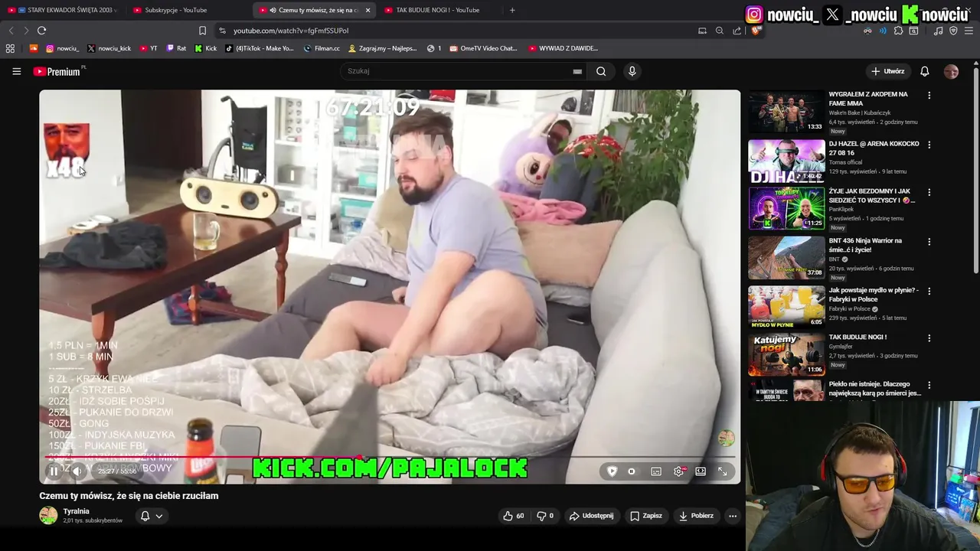
Task: Open options for Piekło nie istnieje video
Action: [929, 386]
